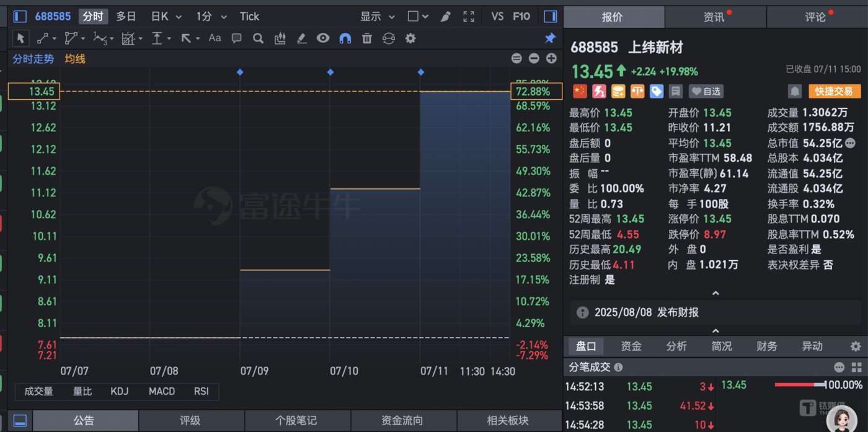Click the 07/10 blue diamond marker
Viewport: 868px width, 432px height.
pyautogui.click(x=330, y=73)
